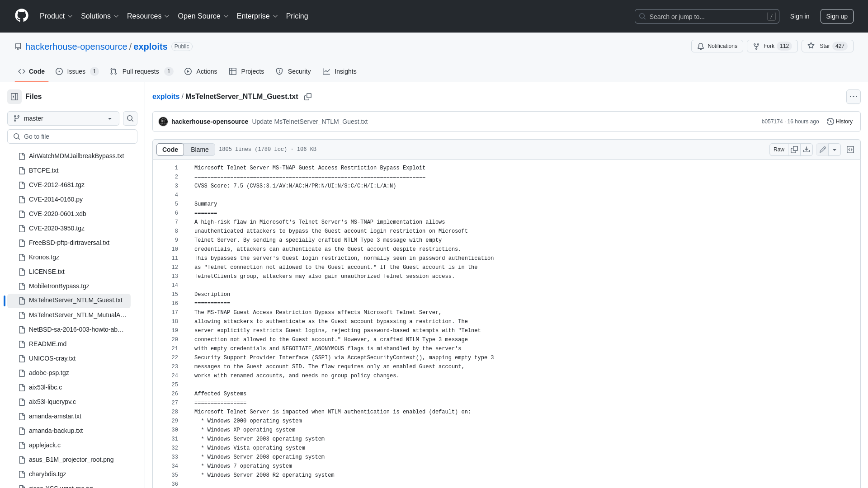The width and height of the screenshot is (868, 488).
Task: Open the hackerhouse-opensource avatar image
Action: pos(163,122)
